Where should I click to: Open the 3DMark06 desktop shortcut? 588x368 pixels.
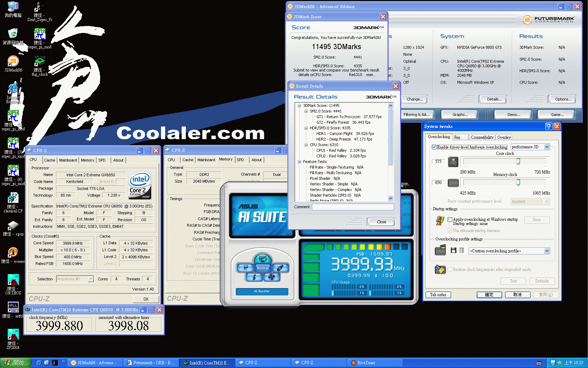[x=13, y=64]
